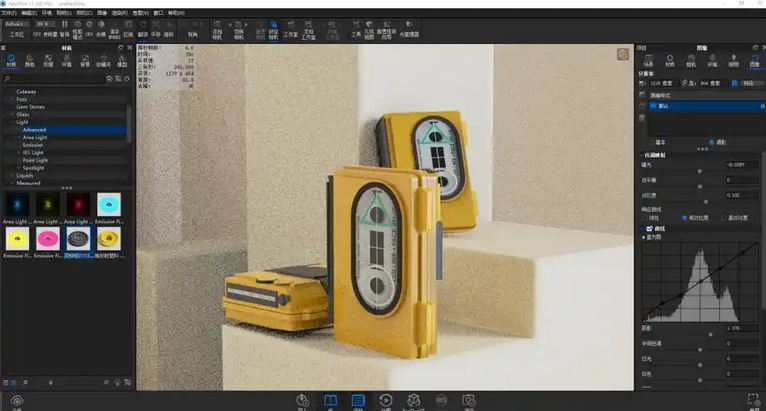Click the Cloud Library icon at bottom left
The height and width of the screenshot is (411, 766).
[x=15, y=401]
